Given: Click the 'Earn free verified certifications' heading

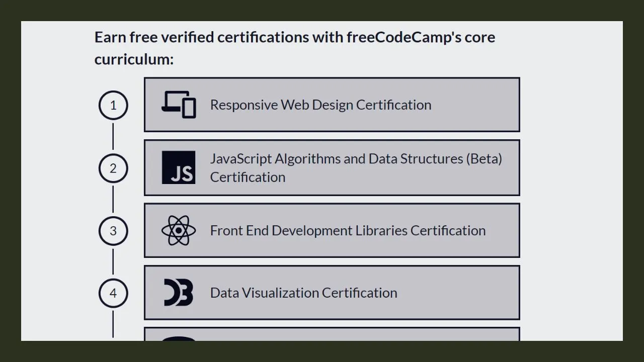Looking at the screenshot, I should coord(295,48).
